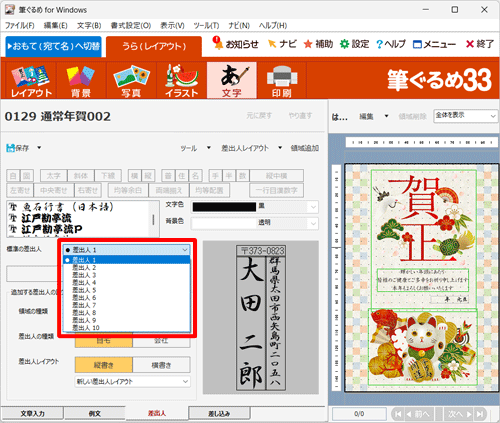Screen dimensions: 500x423
Task: Toggle 均等余白 spacing option
Action: [128, 190]
